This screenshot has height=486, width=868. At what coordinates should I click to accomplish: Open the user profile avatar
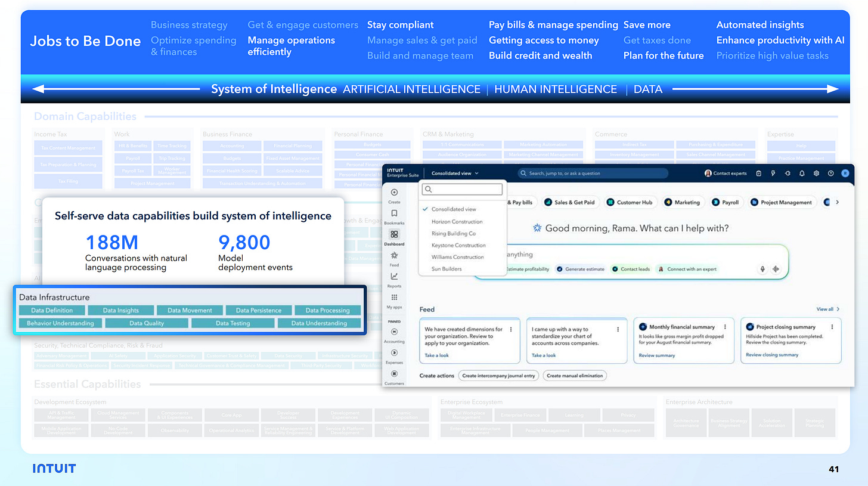pyautogui.click(x=845, y=174)
